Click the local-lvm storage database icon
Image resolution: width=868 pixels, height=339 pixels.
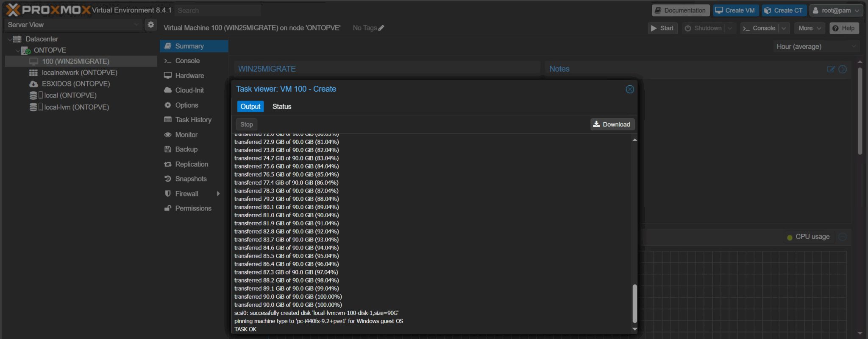point(33,107)
